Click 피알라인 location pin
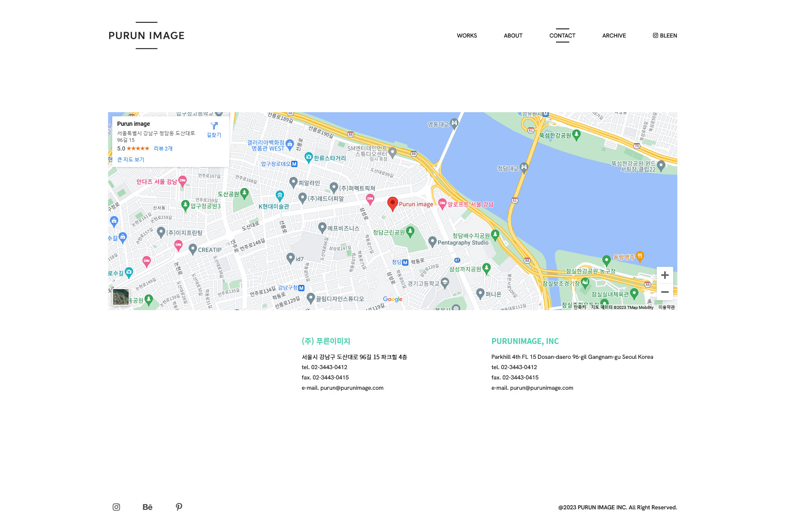This screenshot has width=785, height=532. pyautogui.click(x=293, y=182)
